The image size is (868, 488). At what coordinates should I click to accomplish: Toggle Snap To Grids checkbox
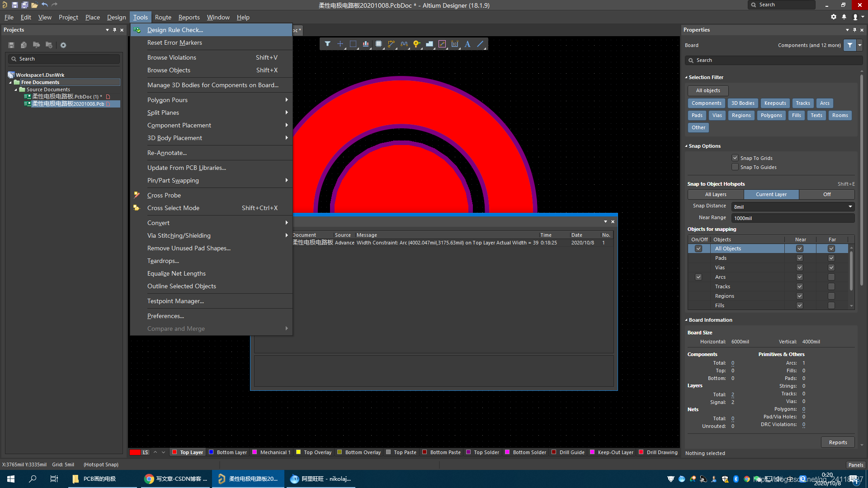pyautogui.click(x=735, y=157)
